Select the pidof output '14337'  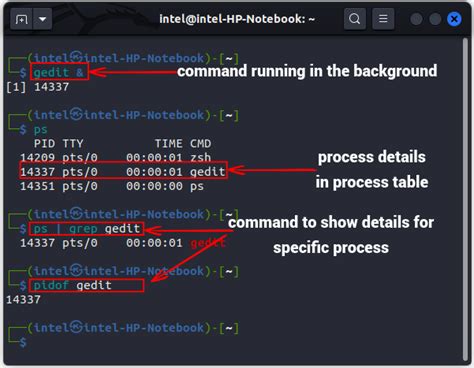pyautogui.click(x=23, y=299)
